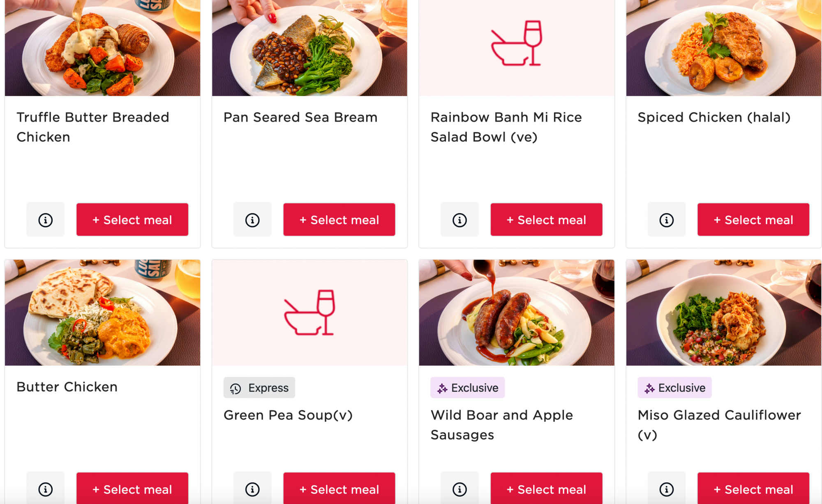
Task: Open info details for Butter Chicken
Action: [45, 489]
